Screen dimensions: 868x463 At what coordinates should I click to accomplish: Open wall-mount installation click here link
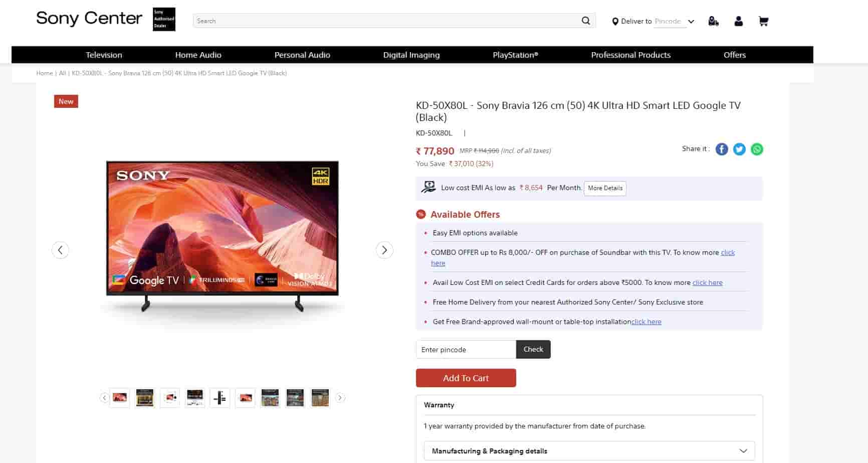click(x=646, y=322)
